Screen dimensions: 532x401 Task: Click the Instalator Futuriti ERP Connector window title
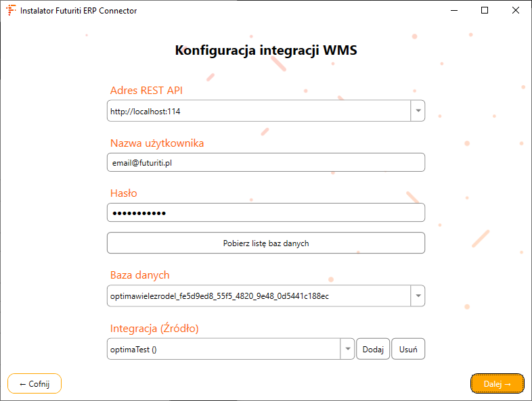pyautogui.click(x=79, y=11)
